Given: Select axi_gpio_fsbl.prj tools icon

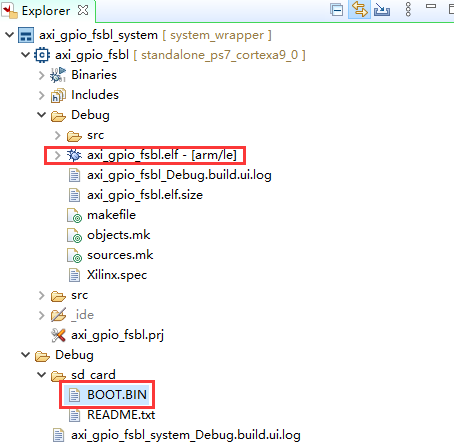Looking at the screenshot, I should 58,335.
